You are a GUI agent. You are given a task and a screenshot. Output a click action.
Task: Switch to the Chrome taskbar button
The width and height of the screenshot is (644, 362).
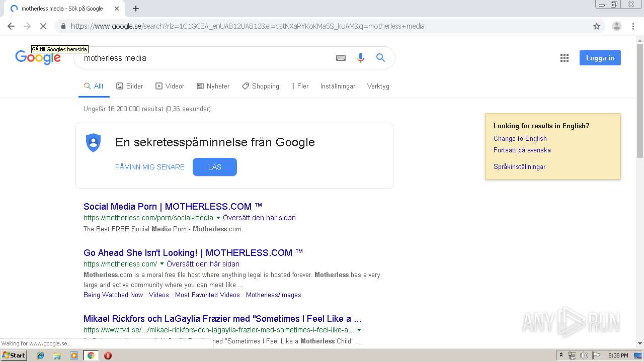click(x=91, y=355)
